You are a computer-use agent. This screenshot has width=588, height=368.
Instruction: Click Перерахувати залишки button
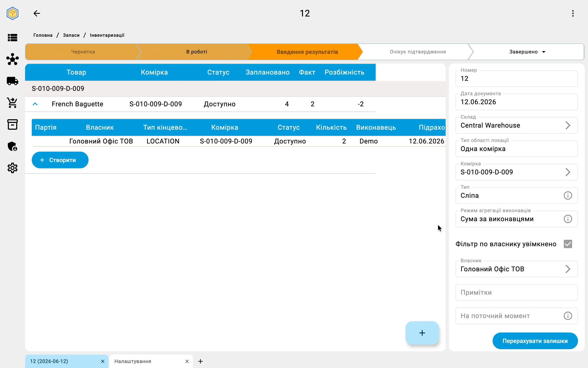pos(535,341)
